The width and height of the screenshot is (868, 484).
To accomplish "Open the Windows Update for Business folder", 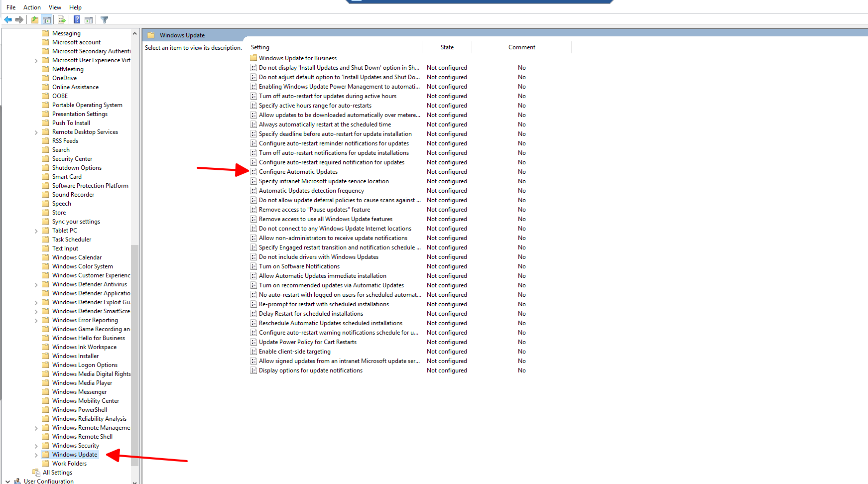I will (297, 58).
